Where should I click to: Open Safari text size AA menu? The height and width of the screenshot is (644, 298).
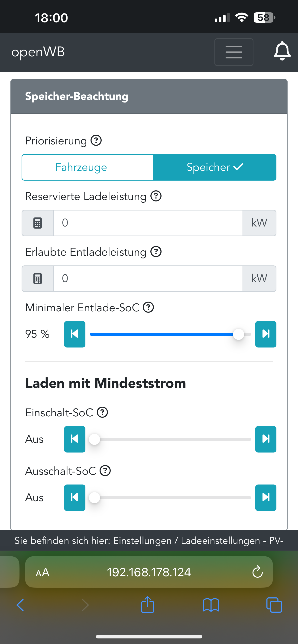tap(42, 572)
